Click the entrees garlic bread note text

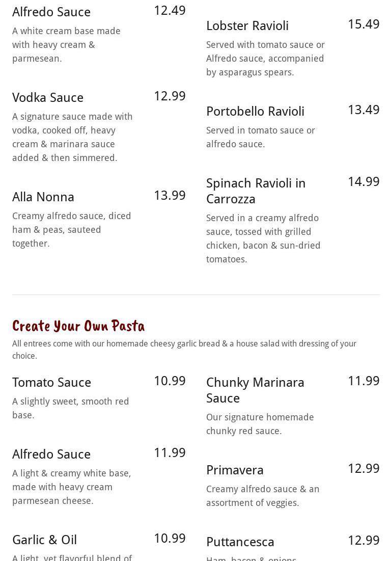pos(184,350)
